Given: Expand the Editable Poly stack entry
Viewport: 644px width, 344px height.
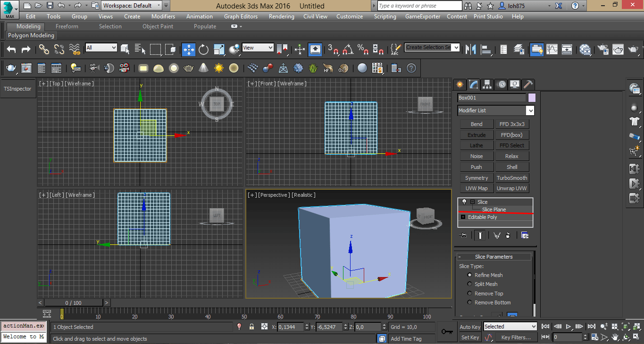Looking at the screenshot, I should 463,217.
